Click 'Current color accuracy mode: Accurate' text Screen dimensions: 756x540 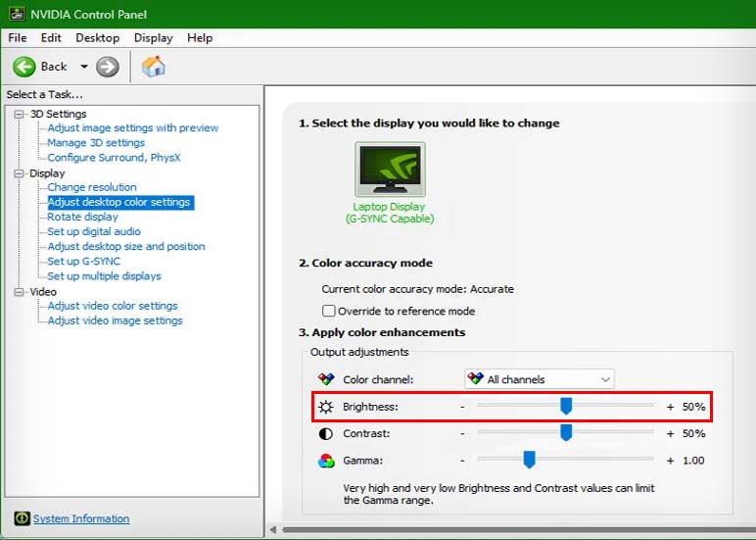[x=417, y=289]
